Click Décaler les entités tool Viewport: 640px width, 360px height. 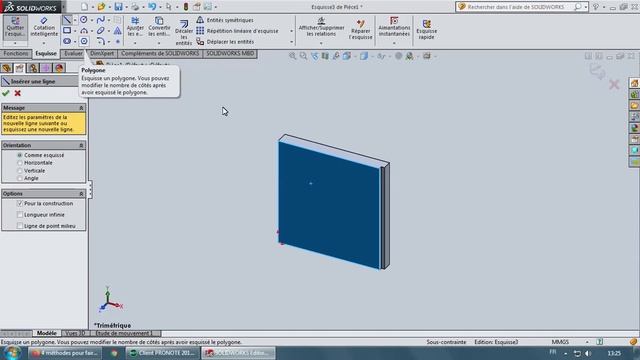click(x=184, y=33)
